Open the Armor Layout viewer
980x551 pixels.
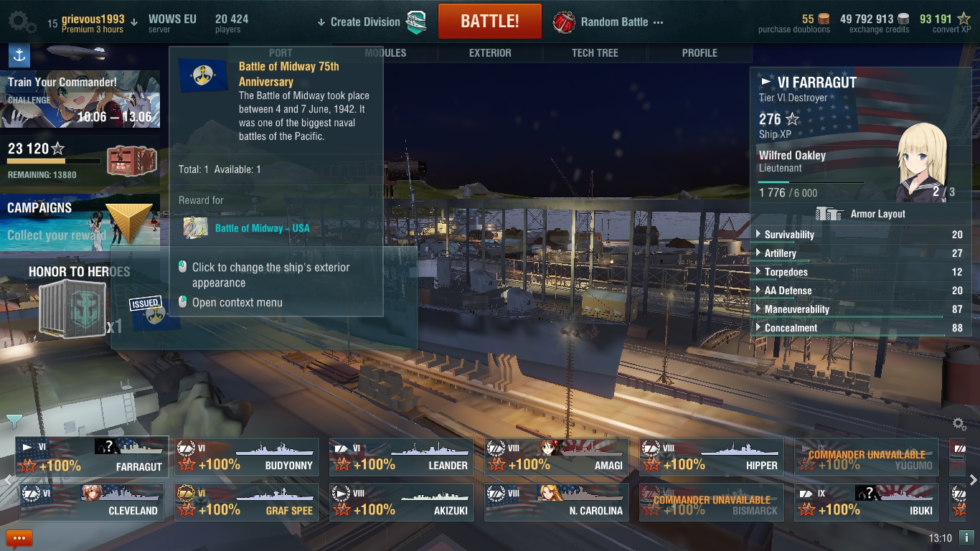tap(860, 214)
